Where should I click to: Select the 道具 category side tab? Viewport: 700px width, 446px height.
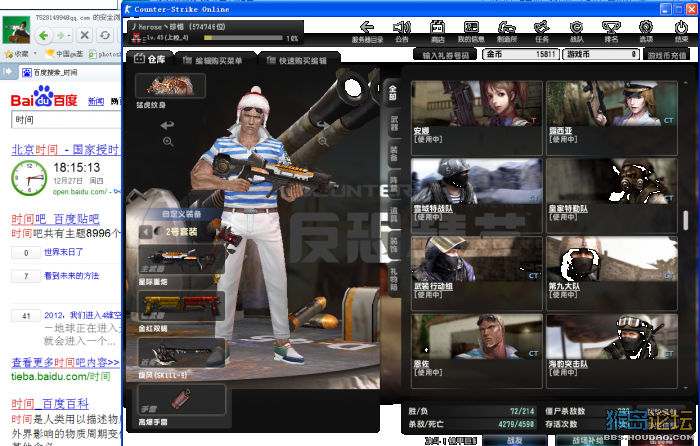(x=394, y=215)
